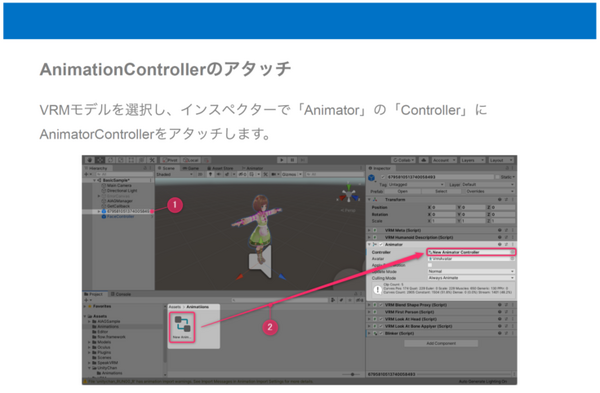Select the Project tab

pyautogui.click(x=94, y=294)
